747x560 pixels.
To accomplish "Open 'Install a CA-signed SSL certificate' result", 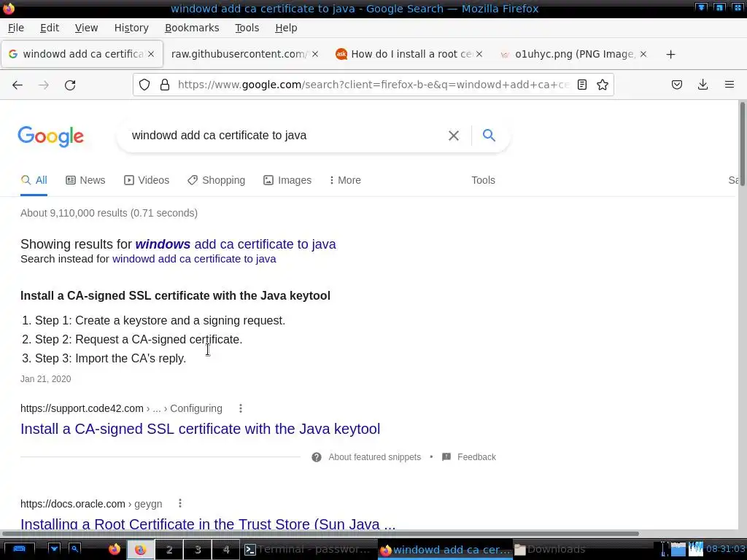I will [x=200, y=429].
